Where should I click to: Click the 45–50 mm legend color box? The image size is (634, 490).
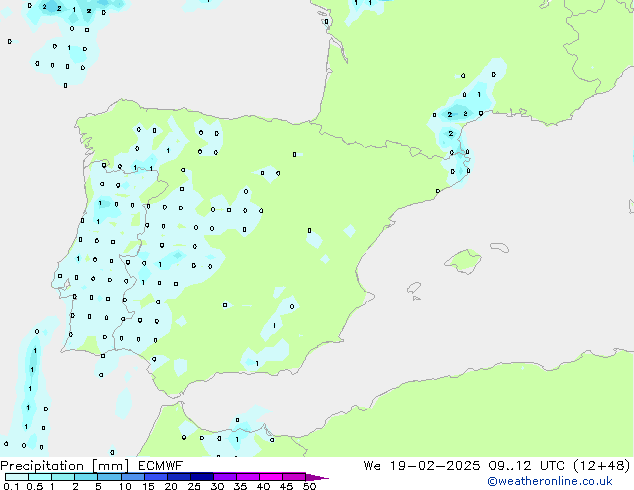coord(294,477)
